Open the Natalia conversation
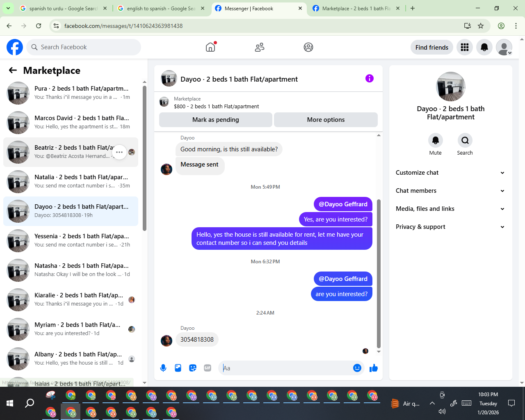 (x=71, y=182)
